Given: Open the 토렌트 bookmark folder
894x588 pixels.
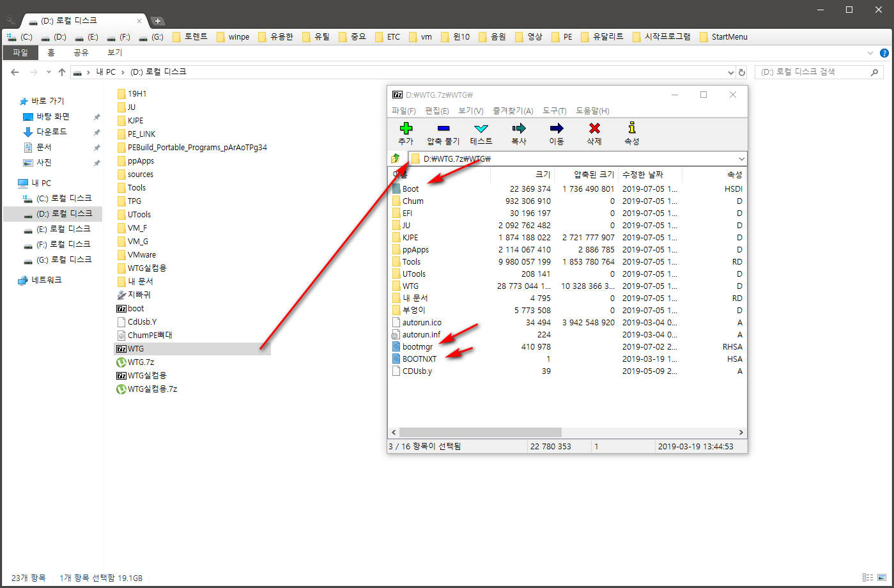Looking at the screenshot, I should click(x=191, y=37).
